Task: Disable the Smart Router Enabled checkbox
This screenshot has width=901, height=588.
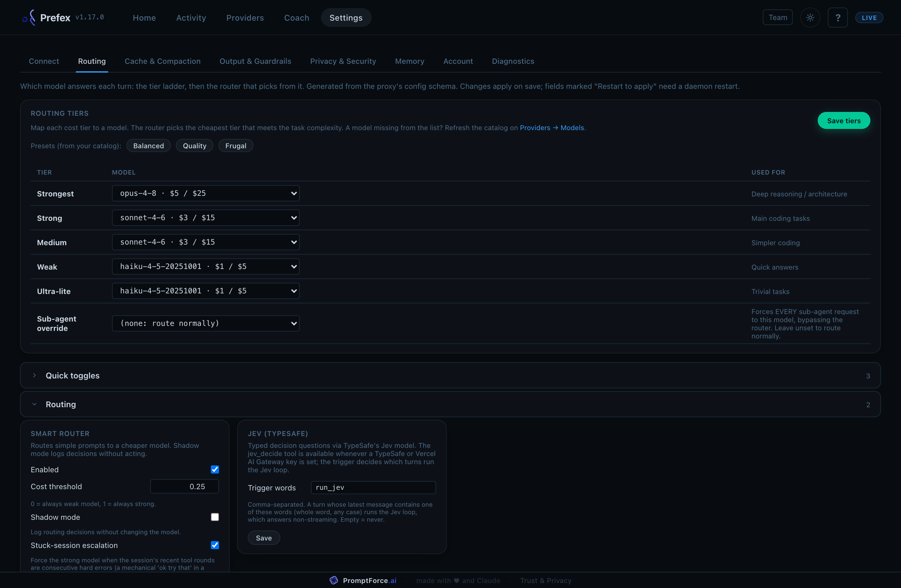Action: [x=215, y=469]
